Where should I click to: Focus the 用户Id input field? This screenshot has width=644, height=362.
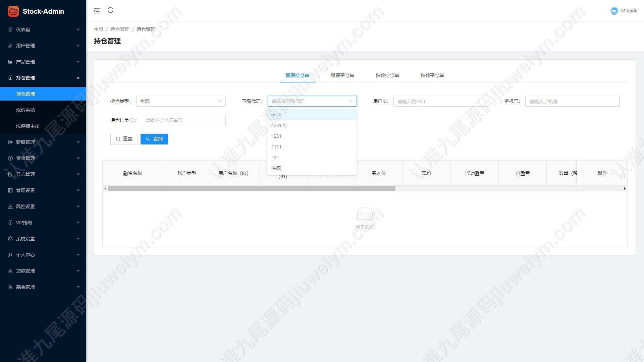click(x=440, y=101)
